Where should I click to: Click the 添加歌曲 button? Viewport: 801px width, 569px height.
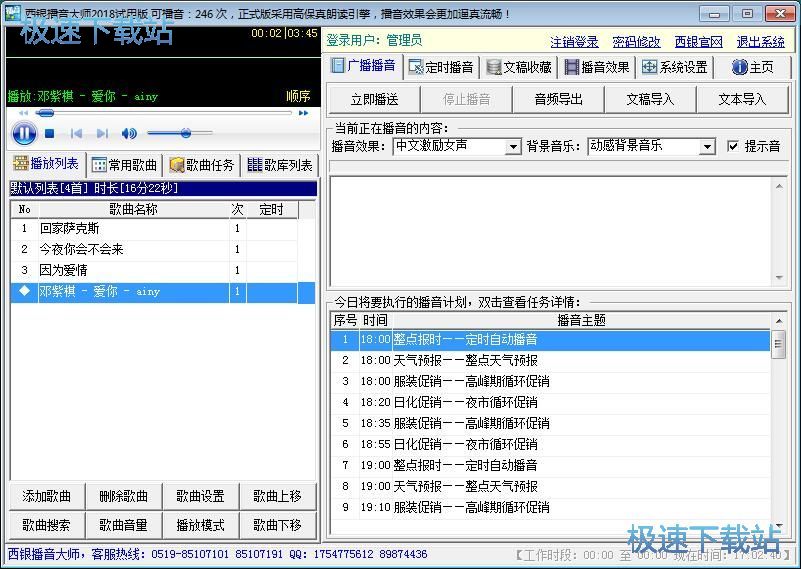pos(47,496)
